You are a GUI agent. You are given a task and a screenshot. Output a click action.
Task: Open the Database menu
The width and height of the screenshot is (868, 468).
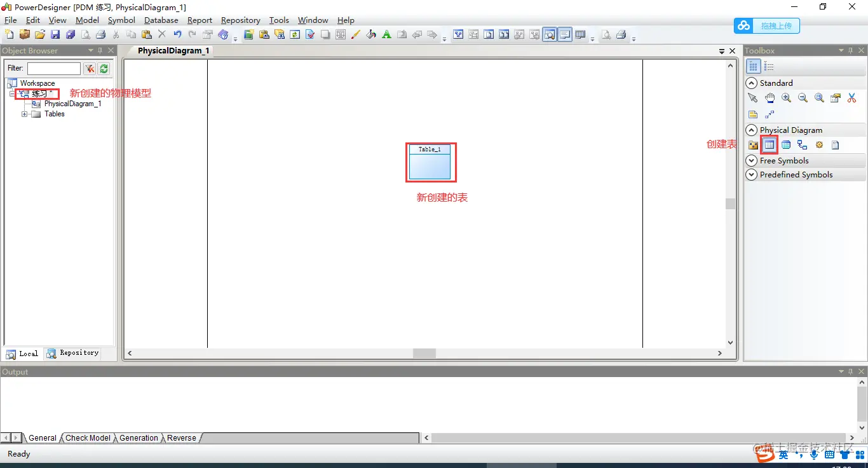[x=161, y=20]
